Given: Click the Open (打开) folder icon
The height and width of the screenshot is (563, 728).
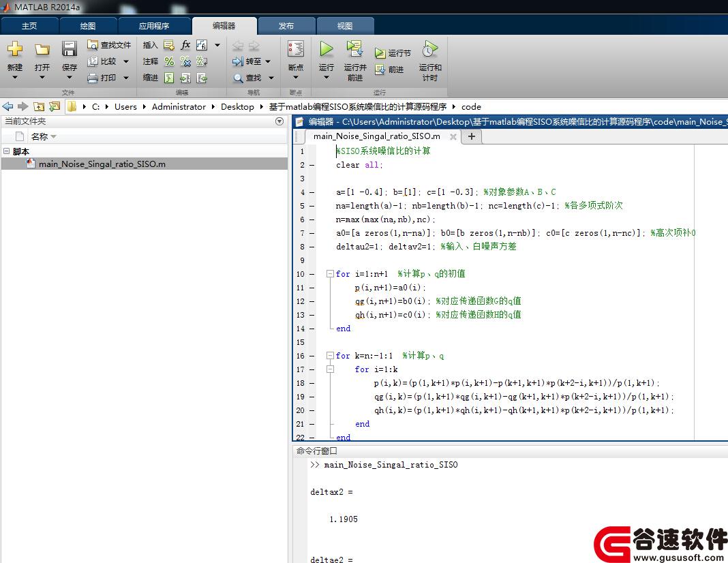Looking at the screenshot, I should click(x=42, y=50).
